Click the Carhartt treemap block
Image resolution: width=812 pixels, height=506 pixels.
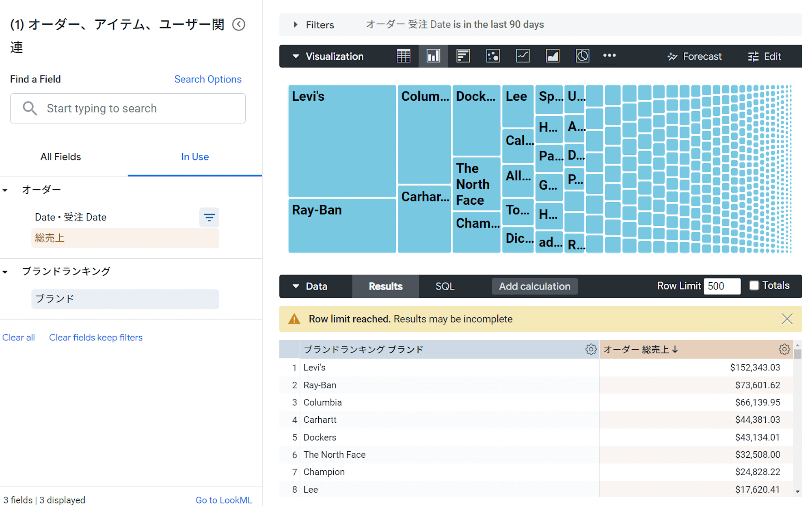(424, 219)
